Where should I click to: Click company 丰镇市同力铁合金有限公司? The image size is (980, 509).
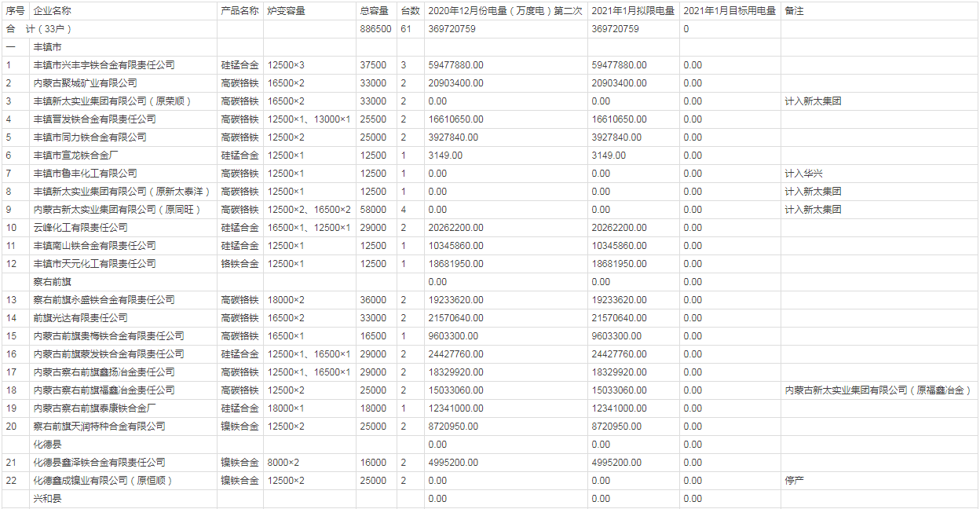point(90,137)
